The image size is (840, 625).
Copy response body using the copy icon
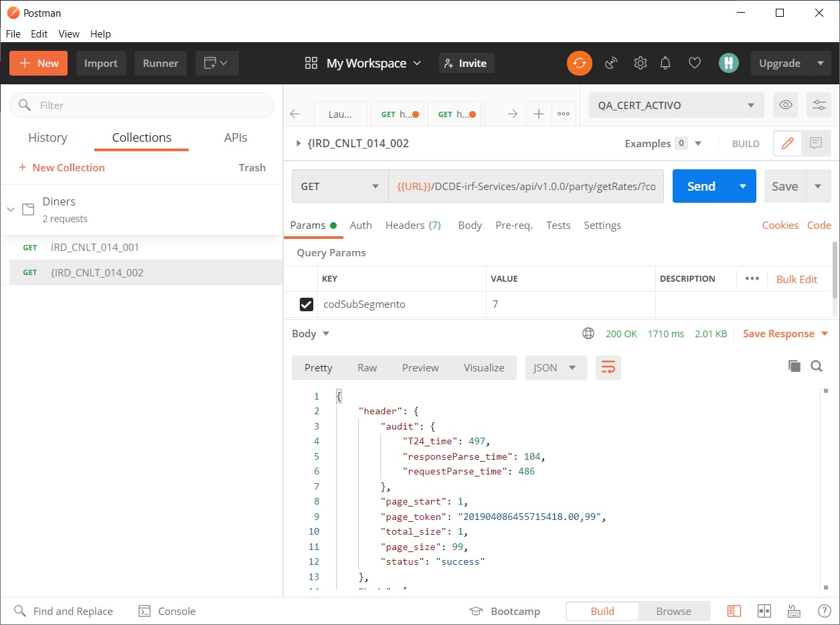pyautogui.click(x=794, y=366)
